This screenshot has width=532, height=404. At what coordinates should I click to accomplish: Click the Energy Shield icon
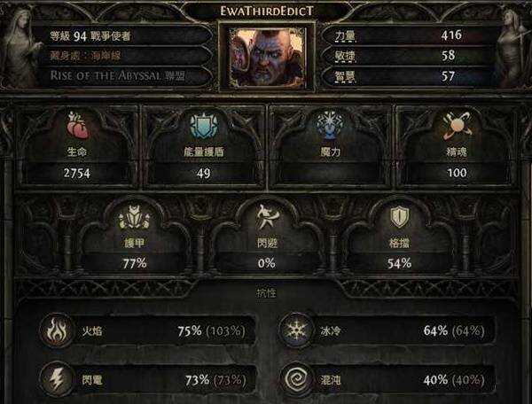click(204, 126)
